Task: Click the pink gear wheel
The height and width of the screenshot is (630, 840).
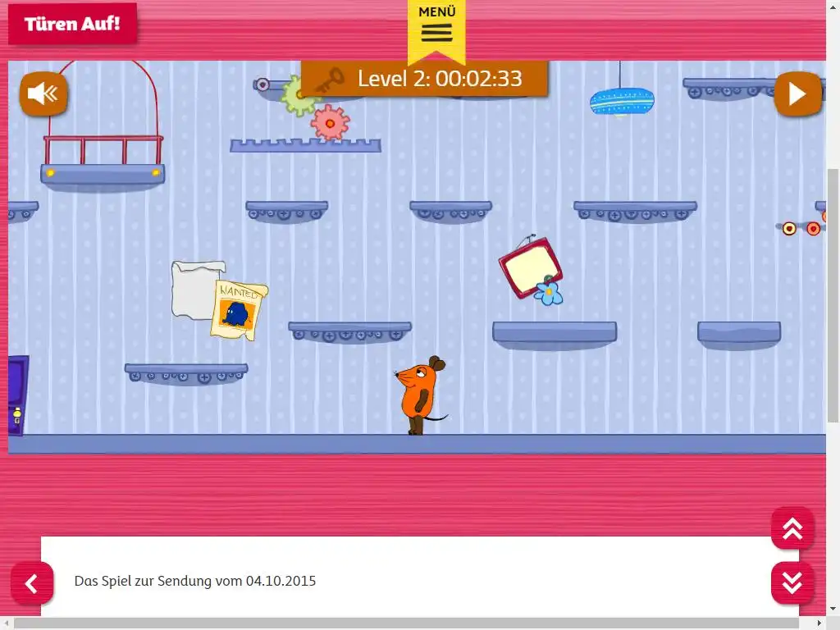Action: pyautogui.click(x=331, y=123)
